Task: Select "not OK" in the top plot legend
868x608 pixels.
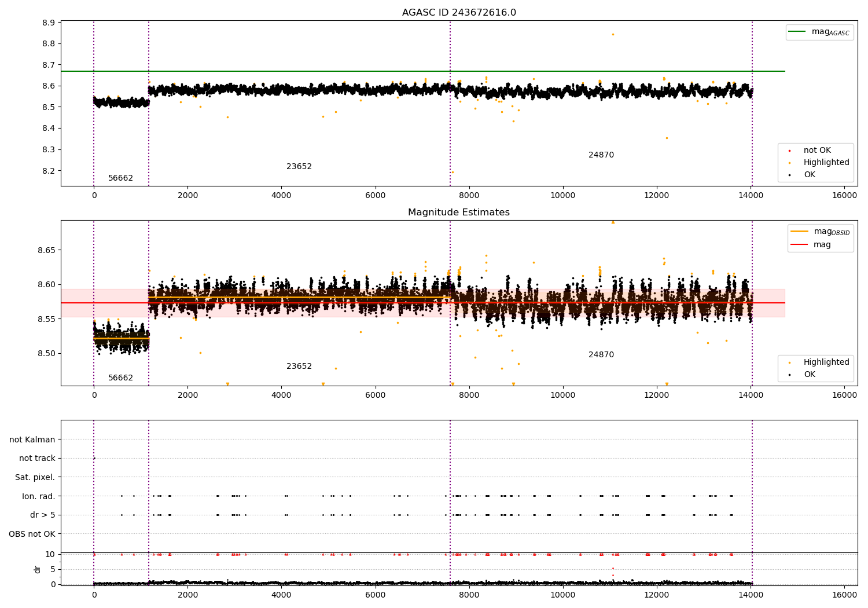Action: [x=817, y=151]
